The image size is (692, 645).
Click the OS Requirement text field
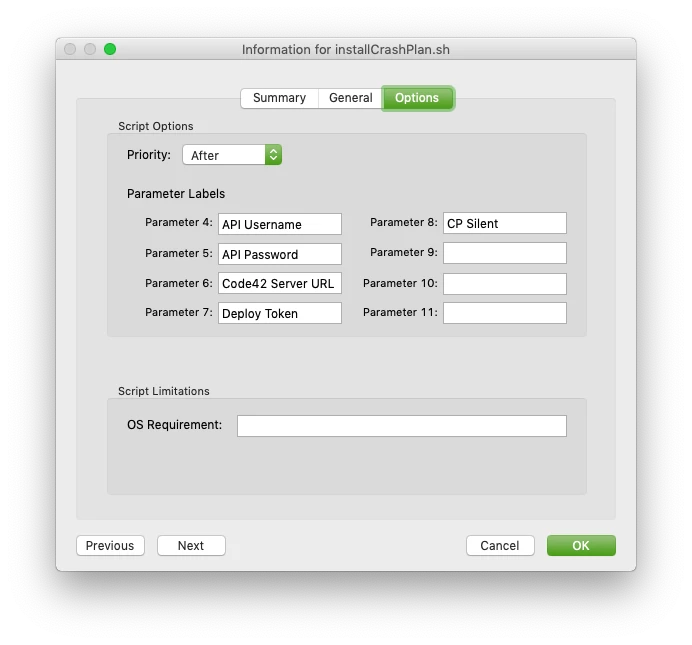pos(402,426)
